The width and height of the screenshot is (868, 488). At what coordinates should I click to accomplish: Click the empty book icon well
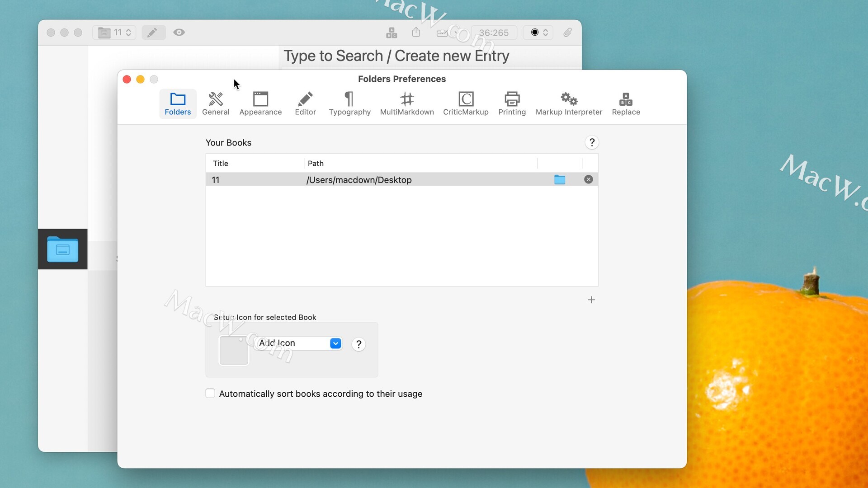click(x=234, y=350)
